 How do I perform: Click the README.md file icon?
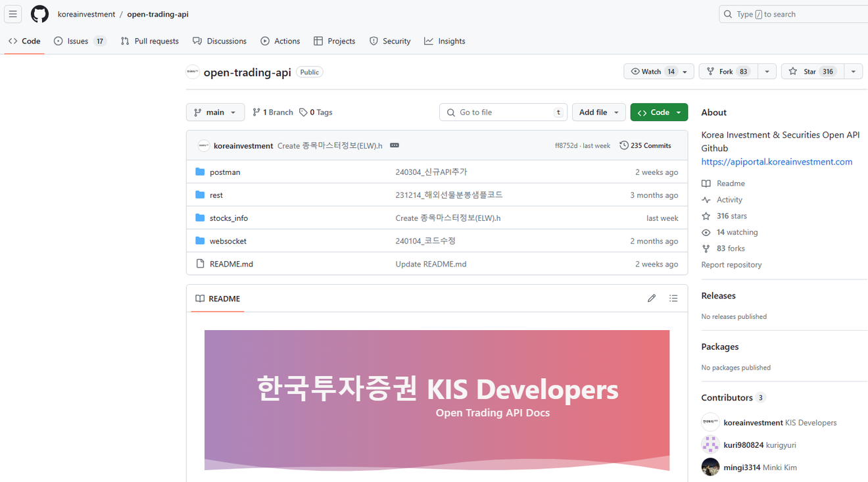200,264
